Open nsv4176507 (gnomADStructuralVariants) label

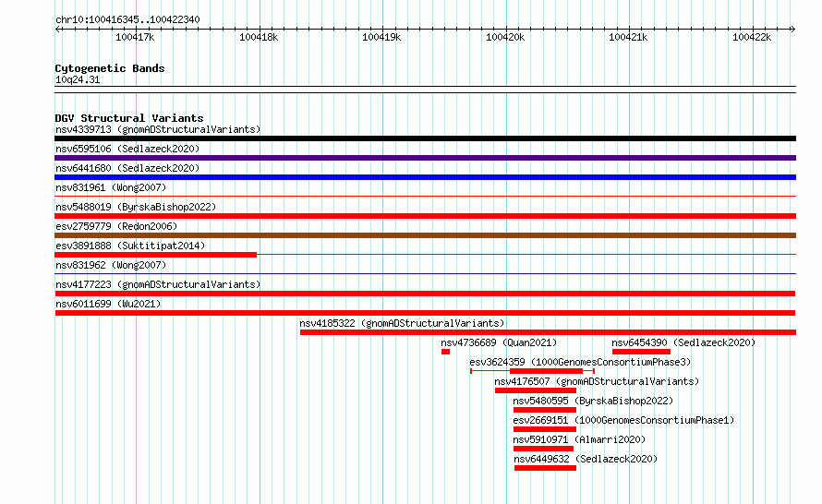click(597, 381)
